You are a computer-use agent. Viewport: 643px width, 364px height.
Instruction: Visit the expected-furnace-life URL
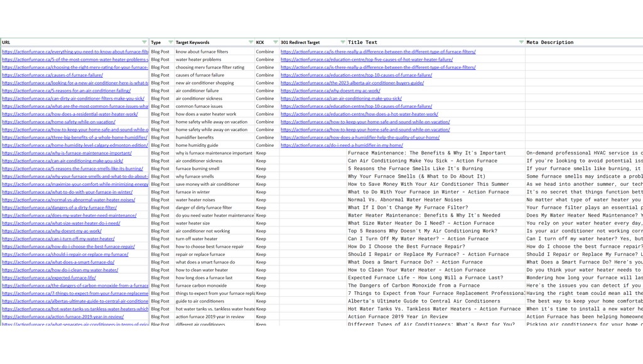click(49, 277)
